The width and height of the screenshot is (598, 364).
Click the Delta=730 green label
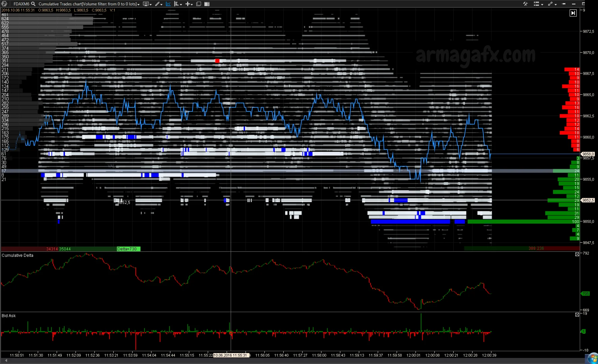[128, 249]
